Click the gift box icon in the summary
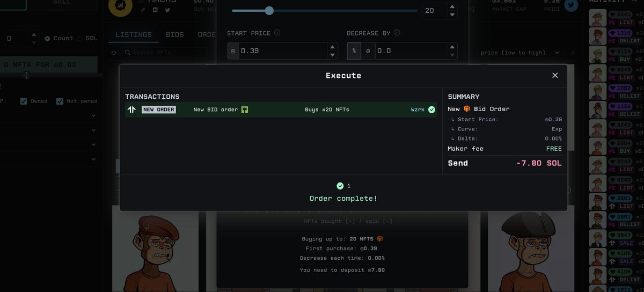The image size is (644, 292). (x=467, y=109)
